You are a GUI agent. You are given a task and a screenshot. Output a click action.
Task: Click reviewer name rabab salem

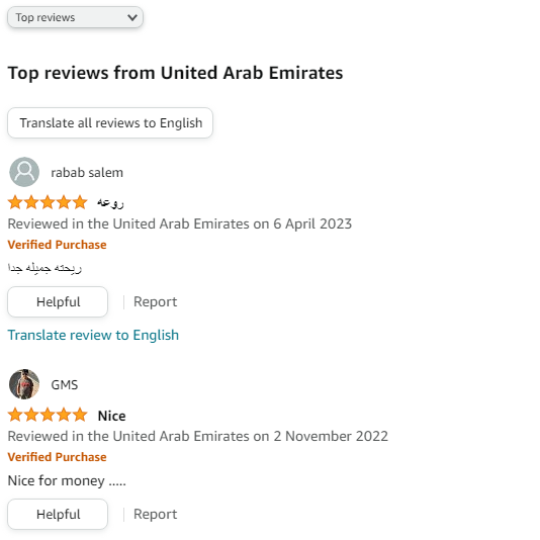(x=87, y=173)
